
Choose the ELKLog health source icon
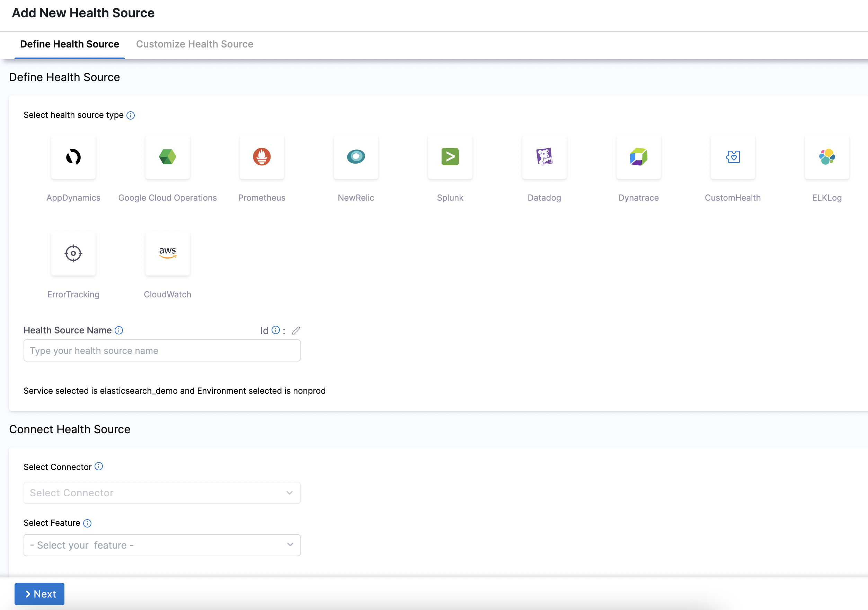[827, 157]
